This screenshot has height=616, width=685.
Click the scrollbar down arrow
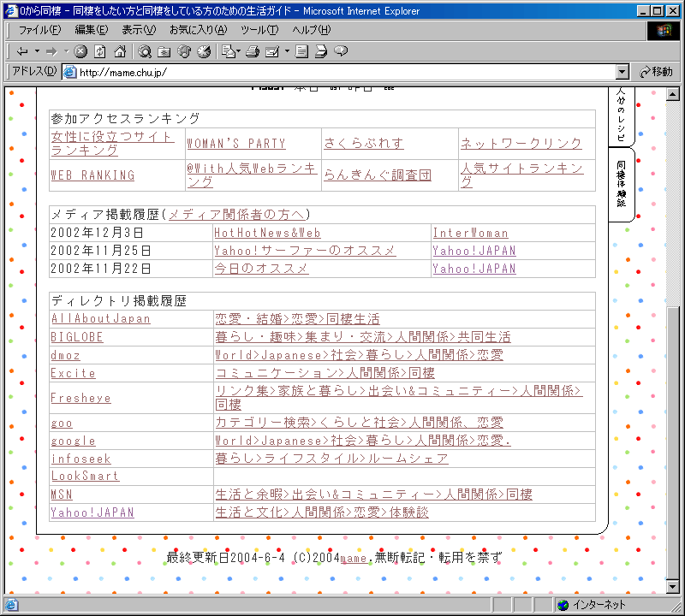coord(673,586)
